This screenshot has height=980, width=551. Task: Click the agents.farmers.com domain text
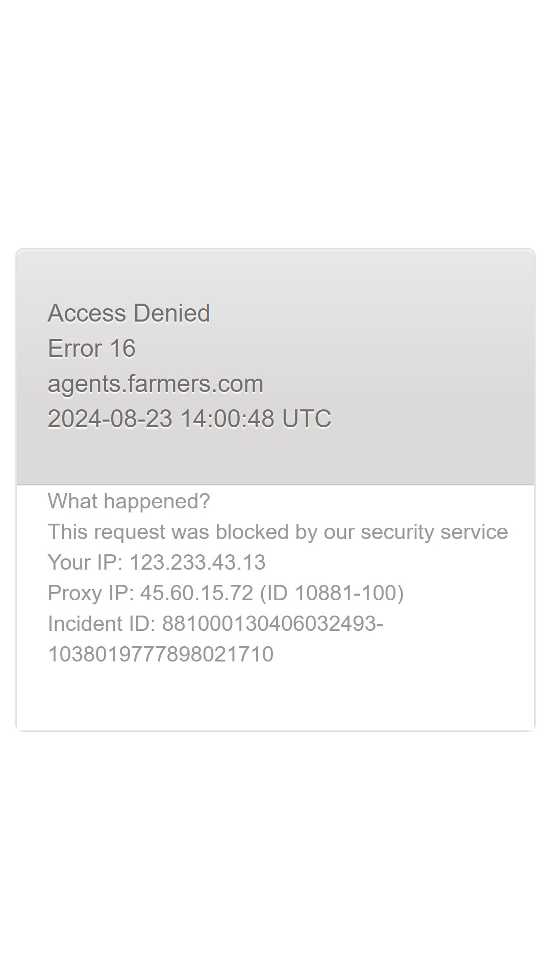coord(155,384)
